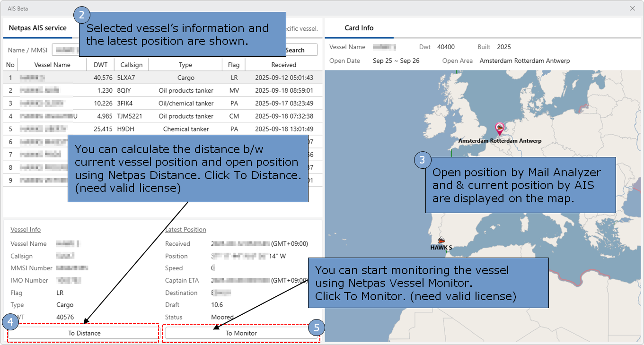Viewport: 644px width, 345px height.
Task: Sort the list by Callsign column header
Action: click(x=131, y=65)
